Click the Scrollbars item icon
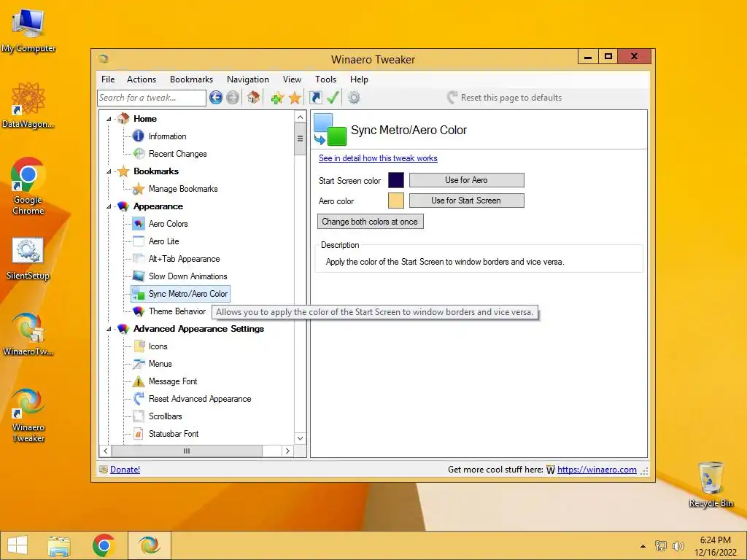 tap(138, 416)
